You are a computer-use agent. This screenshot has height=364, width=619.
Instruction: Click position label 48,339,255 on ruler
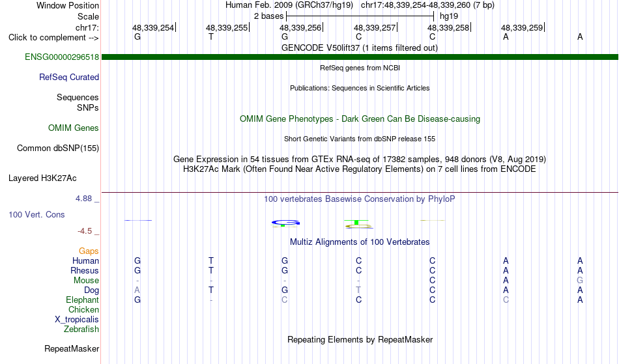pos(227,27)
